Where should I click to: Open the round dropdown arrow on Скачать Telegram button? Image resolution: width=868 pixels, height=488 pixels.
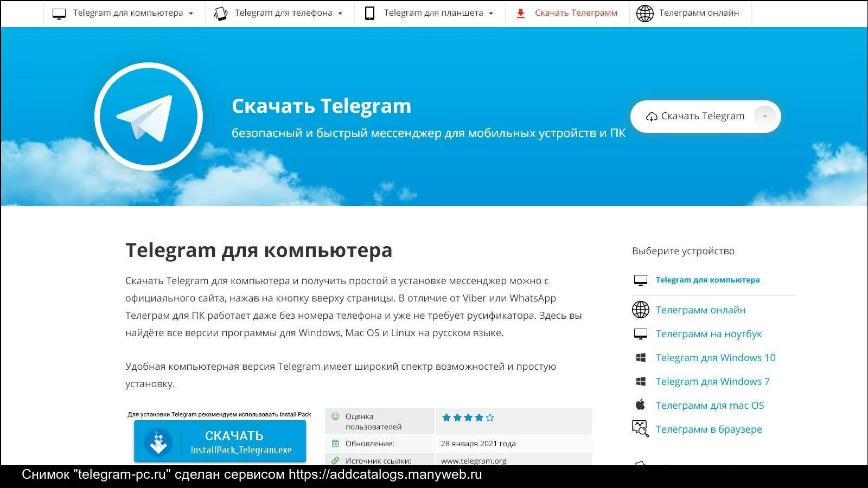click(765, 117)
